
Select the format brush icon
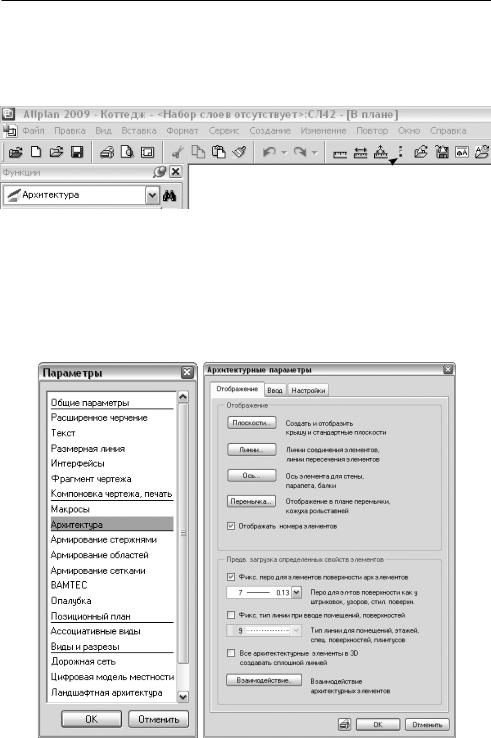point(240,152)
